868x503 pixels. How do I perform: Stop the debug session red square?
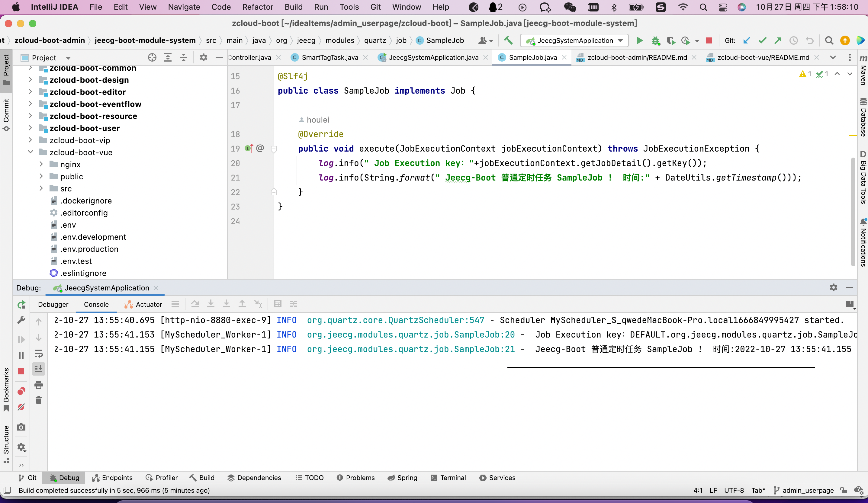[x=21, y=371]
